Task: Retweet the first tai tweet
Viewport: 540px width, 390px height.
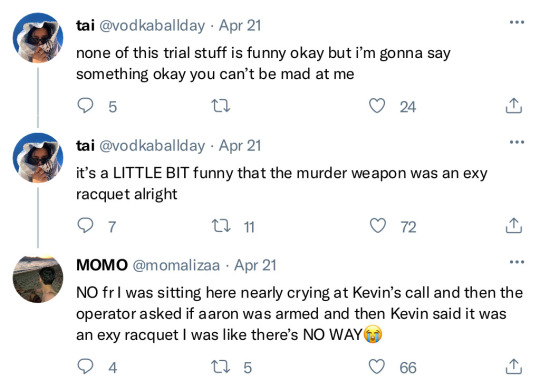Action: 220,106
